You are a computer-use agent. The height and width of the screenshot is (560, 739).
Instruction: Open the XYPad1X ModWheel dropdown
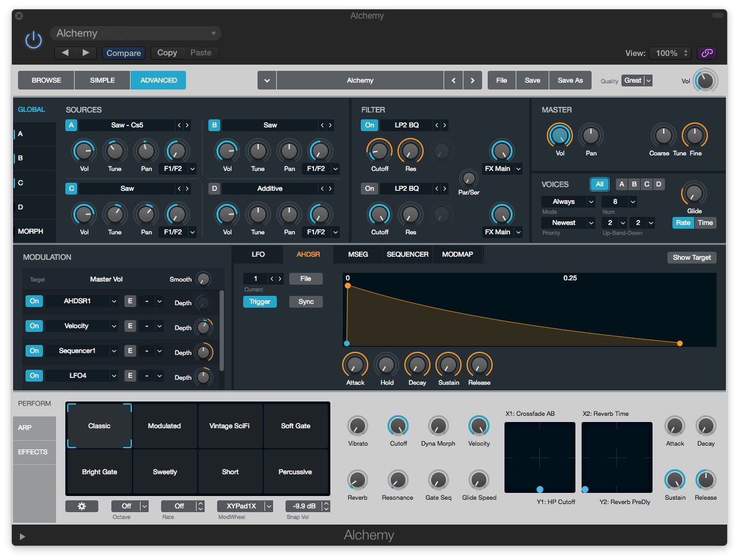point(244,506)
